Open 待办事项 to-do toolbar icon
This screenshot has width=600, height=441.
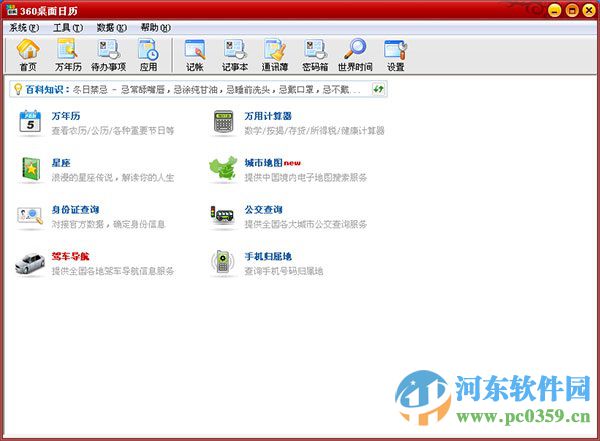pos(109,55)
